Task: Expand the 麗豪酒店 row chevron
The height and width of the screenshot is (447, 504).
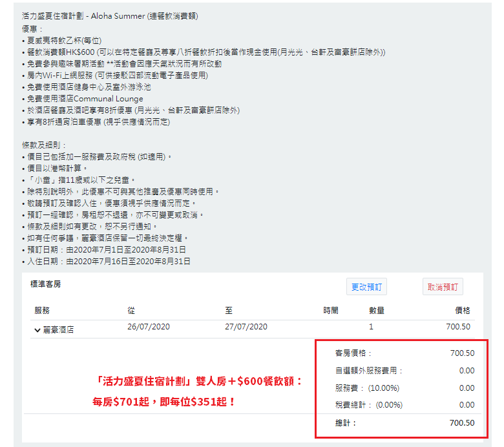Action: 37,330
